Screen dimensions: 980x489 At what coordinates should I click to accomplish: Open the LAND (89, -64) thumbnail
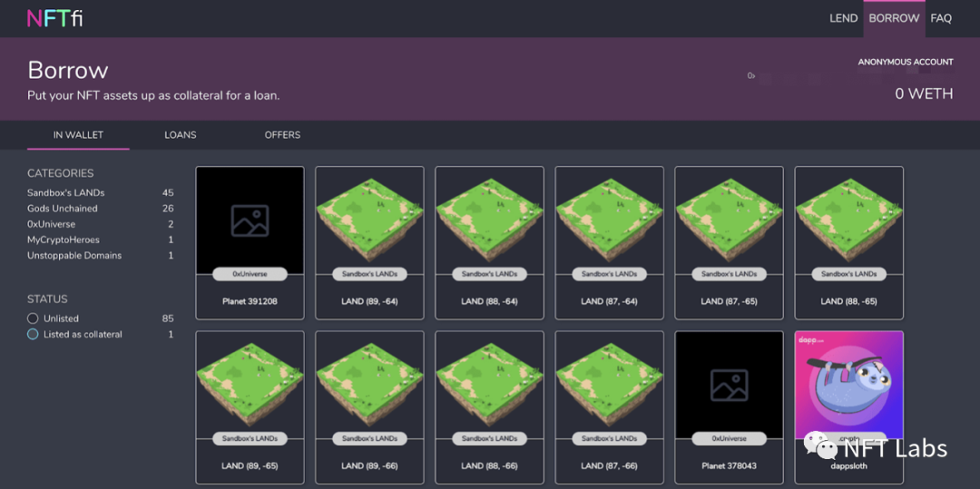[369, 220]
